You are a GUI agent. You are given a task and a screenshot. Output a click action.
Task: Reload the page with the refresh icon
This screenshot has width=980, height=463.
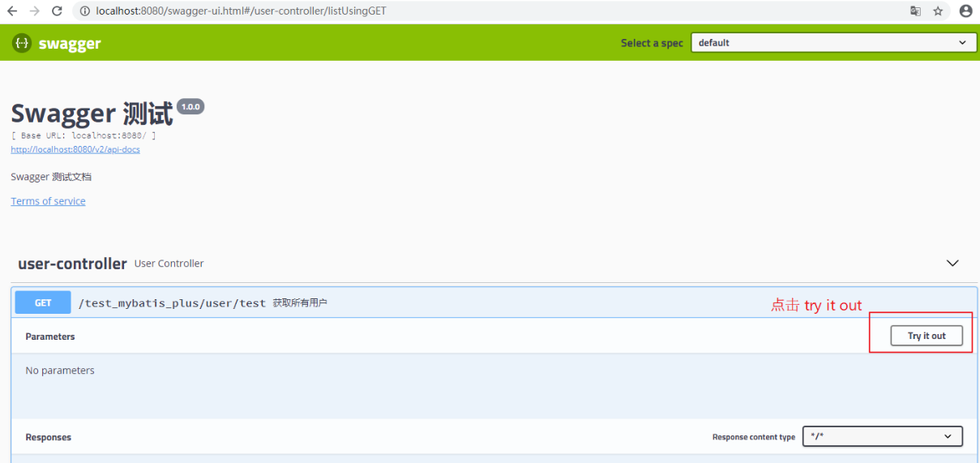pos(57,11)
